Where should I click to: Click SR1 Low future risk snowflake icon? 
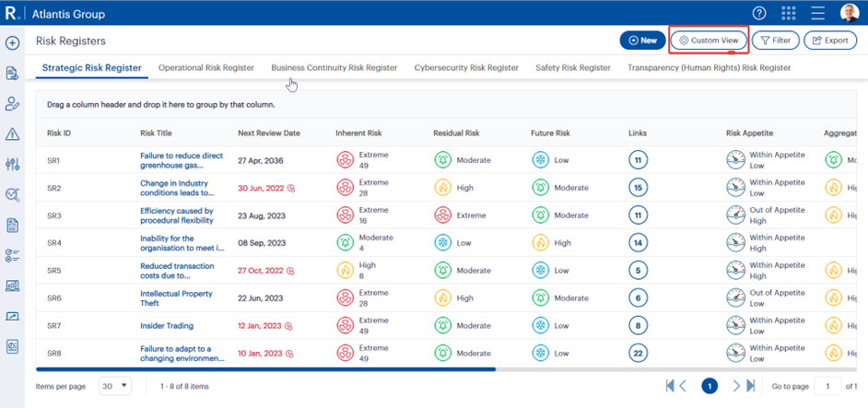(x=540, y=160)
